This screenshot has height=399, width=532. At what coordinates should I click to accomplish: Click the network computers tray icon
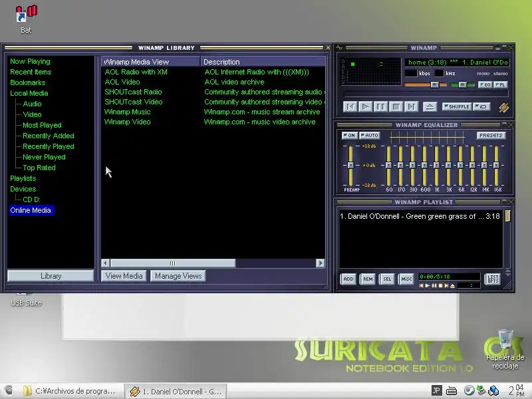click(493, 390)
